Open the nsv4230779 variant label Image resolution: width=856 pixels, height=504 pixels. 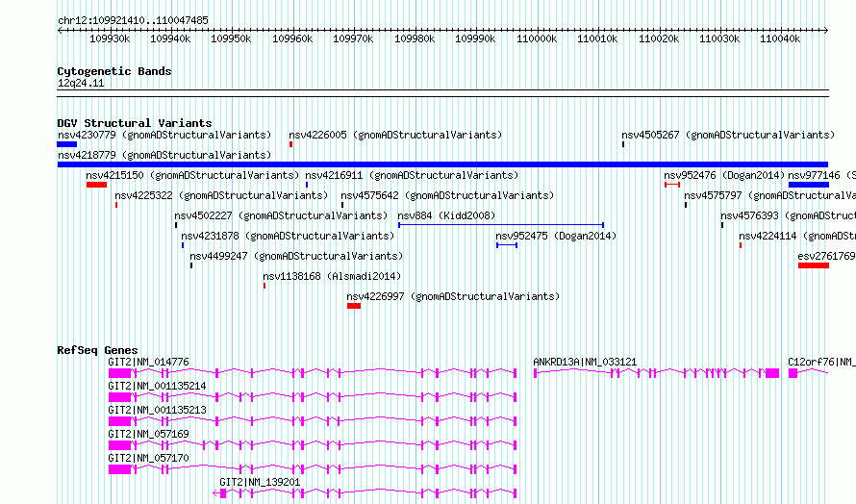click(164, 135)
